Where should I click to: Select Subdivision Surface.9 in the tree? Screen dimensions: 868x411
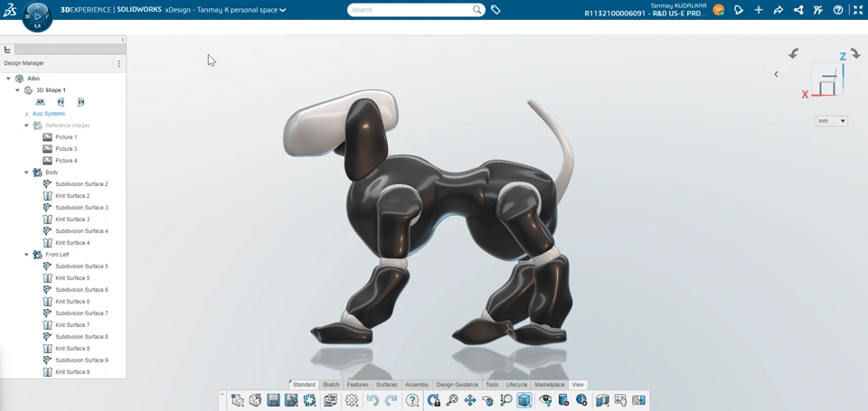(x=81, y=360)
